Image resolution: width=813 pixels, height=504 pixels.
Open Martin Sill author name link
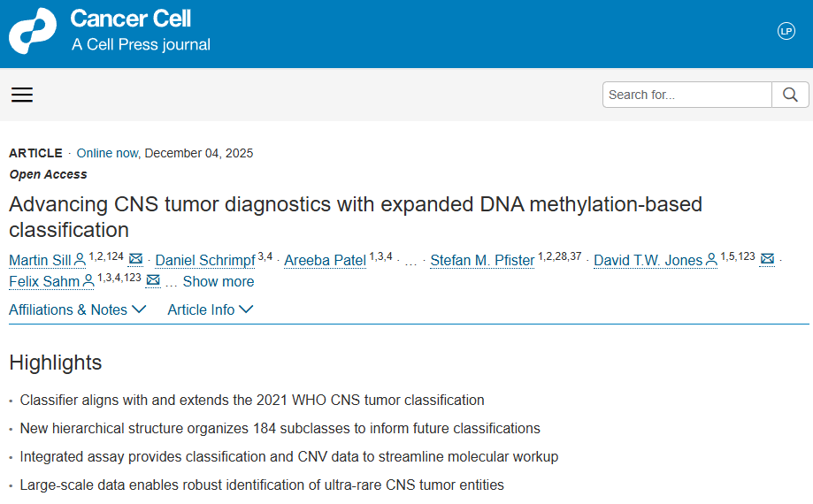point(40,260)
